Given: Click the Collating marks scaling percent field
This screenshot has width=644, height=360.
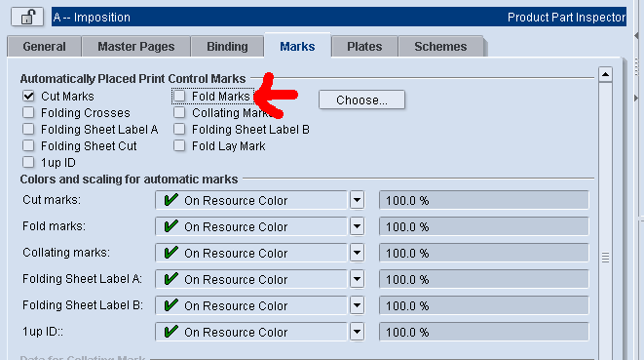Looking at the screenshot, I should (484, 253).
